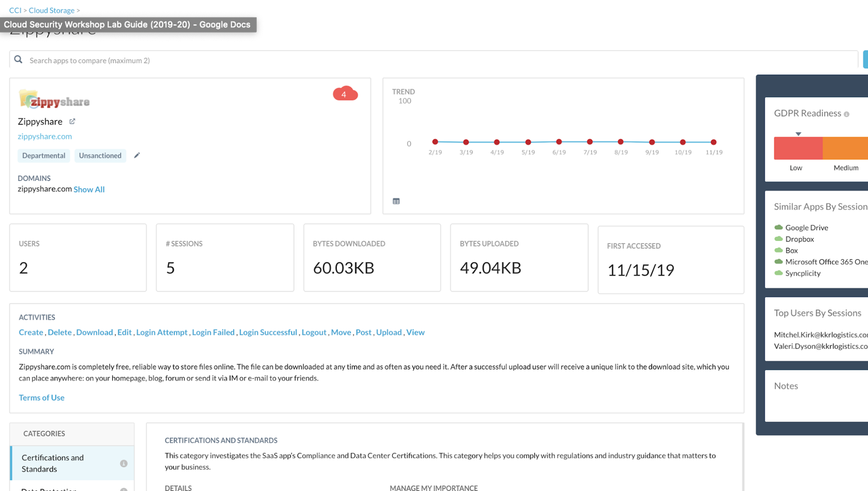
Task: Click the red cloud risk score badge
Action: pos(345,93)
